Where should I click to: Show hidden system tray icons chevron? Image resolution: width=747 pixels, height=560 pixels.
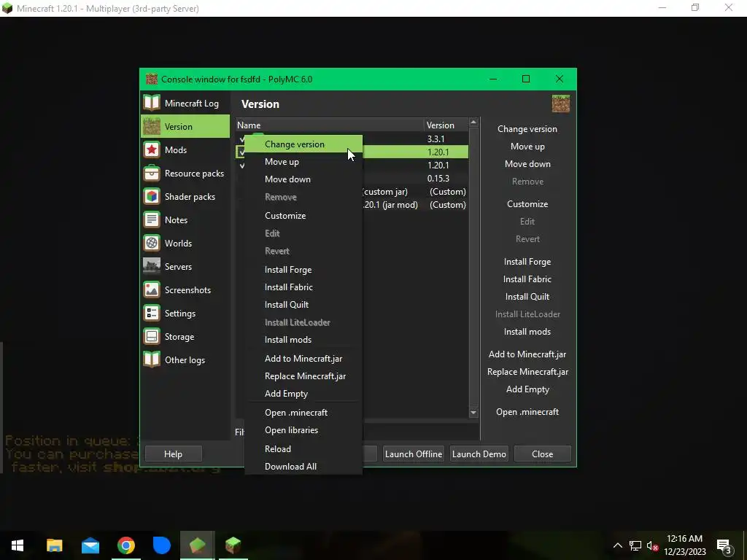(x=617, y=545)
